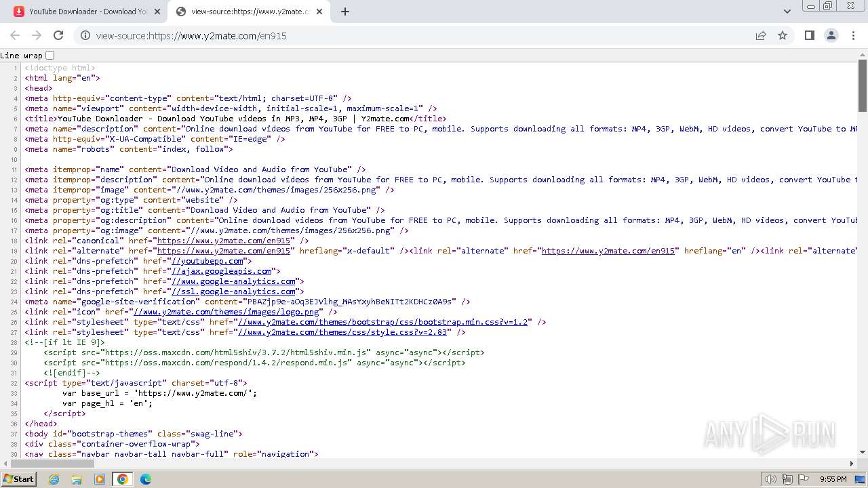Open the //ajax.googleapis.com link
Screen dimensions: 868x488
pos(221,271)
